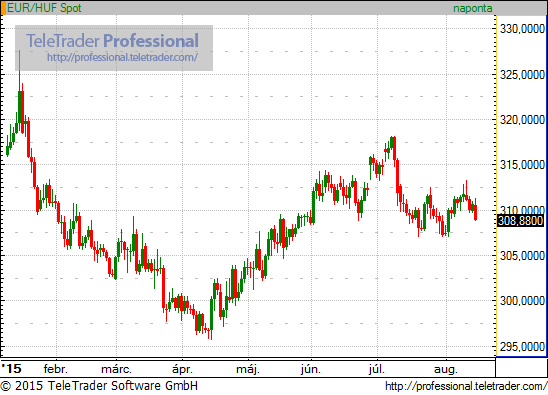Click the 295,0000 price axis label
548x395 pixels.
click(522, 347)
